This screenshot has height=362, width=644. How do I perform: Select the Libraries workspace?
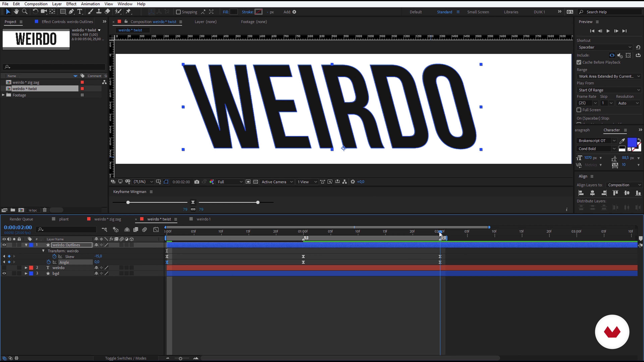coord(511,12)
